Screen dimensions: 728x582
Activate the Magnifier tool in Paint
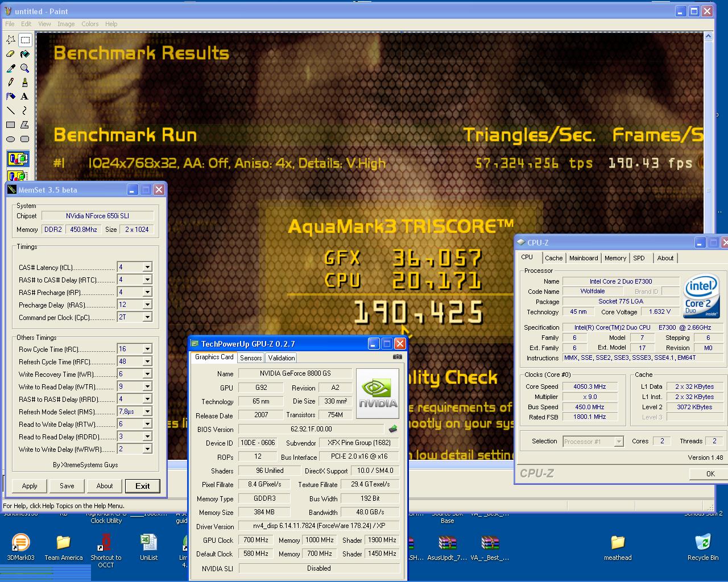pyautogui.click(x=25, y=68)
